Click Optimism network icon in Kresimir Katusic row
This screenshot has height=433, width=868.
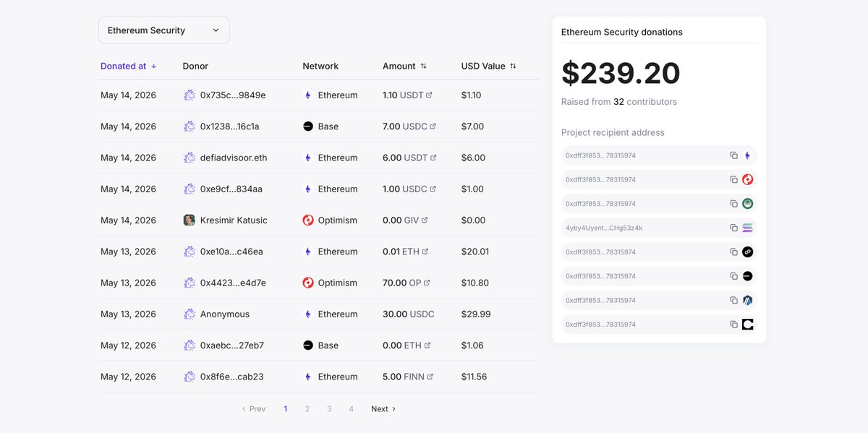[x=308, y=220]
